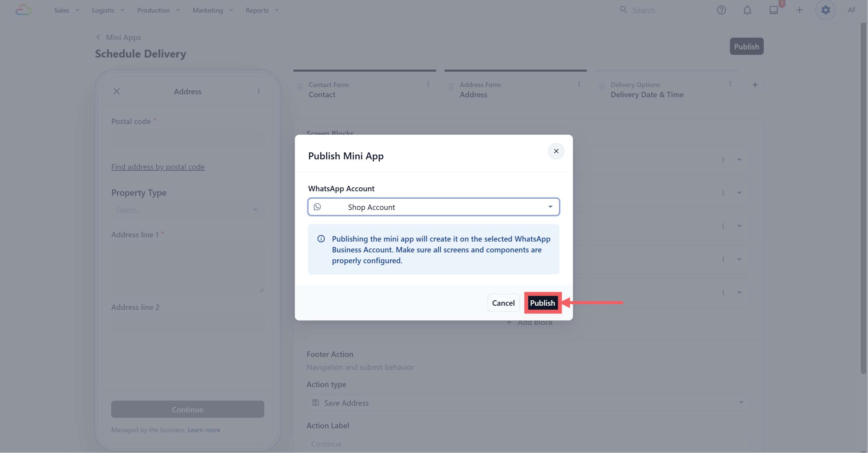Viewport: 868px width, 453px height.
Task: Open the settings gear icon
Action: click(x=826, y=10)
